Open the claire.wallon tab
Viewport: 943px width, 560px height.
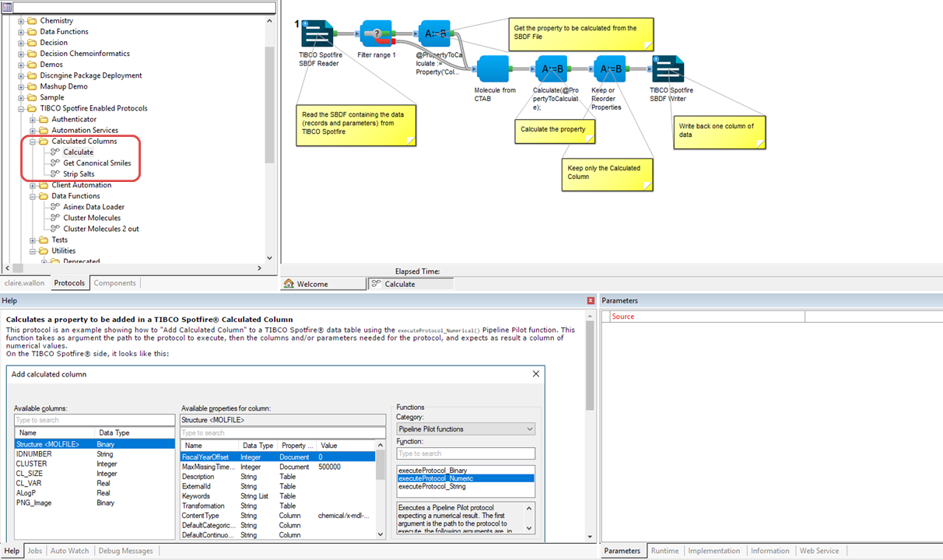(x=25, y=283)
